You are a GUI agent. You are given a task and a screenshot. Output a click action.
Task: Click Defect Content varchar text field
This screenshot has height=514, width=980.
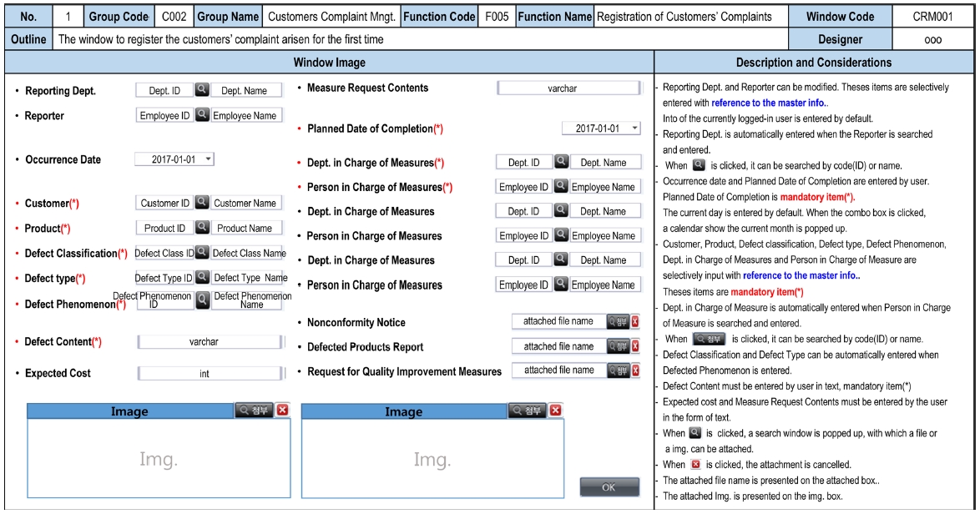204,342
